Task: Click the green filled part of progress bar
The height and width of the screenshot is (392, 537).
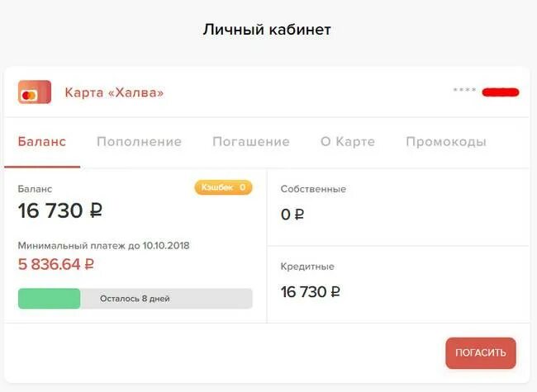Action: [x=50, y=299]
